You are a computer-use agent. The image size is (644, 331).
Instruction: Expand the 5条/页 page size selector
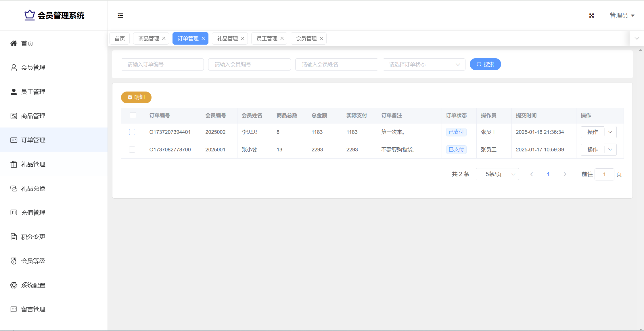click(x=497, y=174)
